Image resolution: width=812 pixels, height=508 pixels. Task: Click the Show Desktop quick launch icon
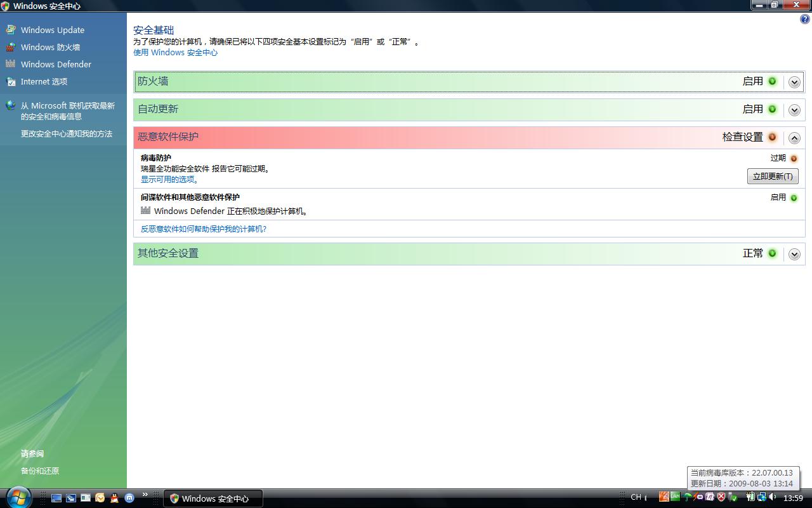click(56, 498)
